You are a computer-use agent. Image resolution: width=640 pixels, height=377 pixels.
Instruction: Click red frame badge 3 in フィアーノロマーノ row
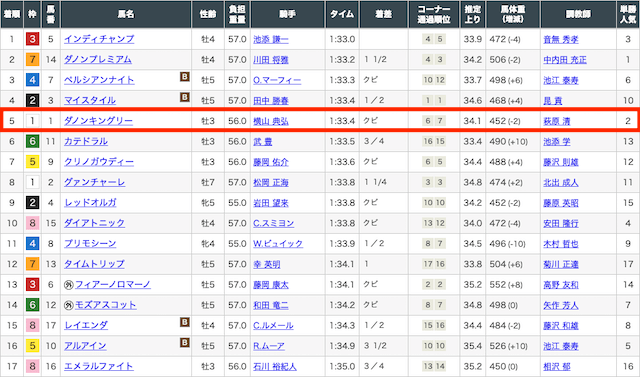tap(32, 284)
